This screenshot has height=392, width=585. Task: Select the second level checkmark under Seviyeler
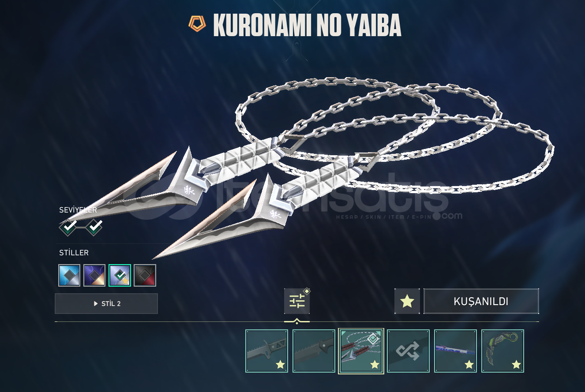click(x=94, y=228)
